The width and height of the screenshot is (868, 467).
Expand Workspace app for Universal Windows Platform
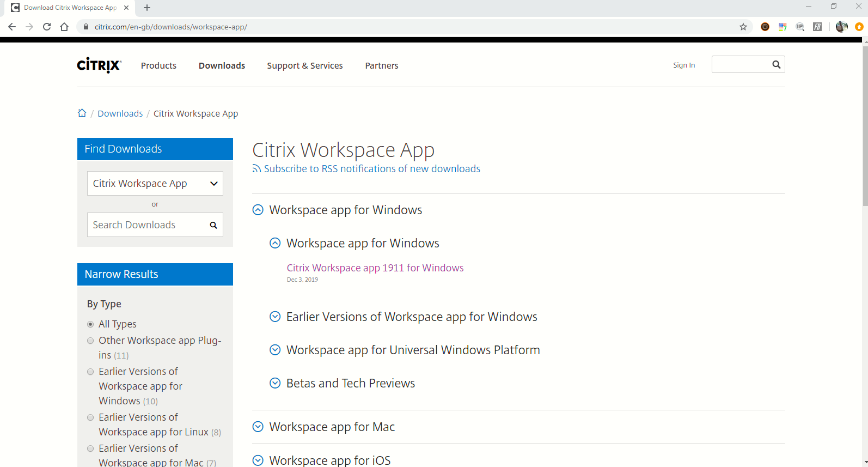tap(276, 350)
